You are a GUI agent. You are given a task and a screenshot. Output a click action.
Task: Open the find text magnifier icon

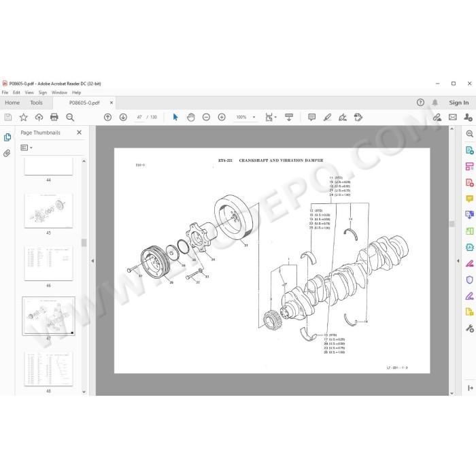[70, 117]
